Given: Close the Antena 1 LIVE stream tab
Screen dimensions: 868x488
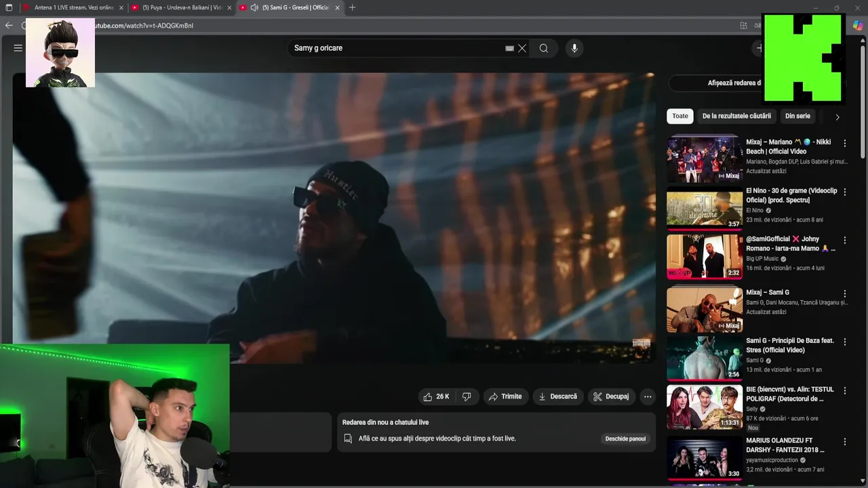Looking at the screenshot, I should [x=121, y=7].
